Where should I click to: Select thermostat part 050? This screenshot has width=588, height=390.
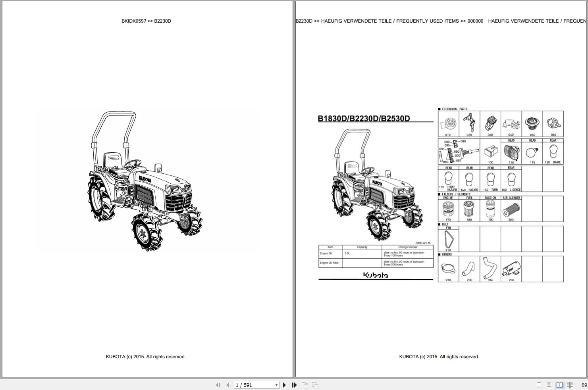point(532,124)
